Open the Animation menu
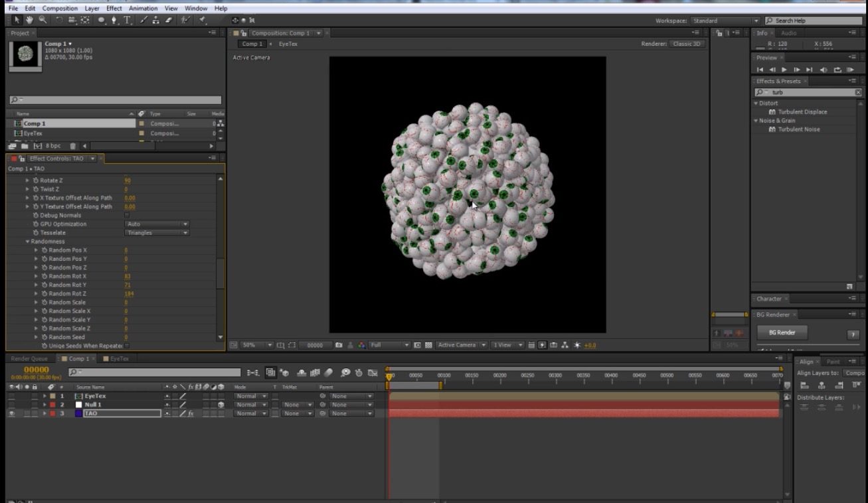868x503 pixels. [x=143, y=9]
